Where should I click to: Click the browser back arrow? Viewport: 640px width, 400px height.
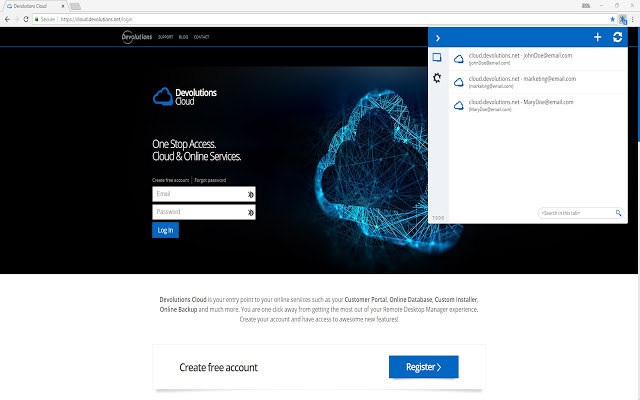[x=7, y=19]
